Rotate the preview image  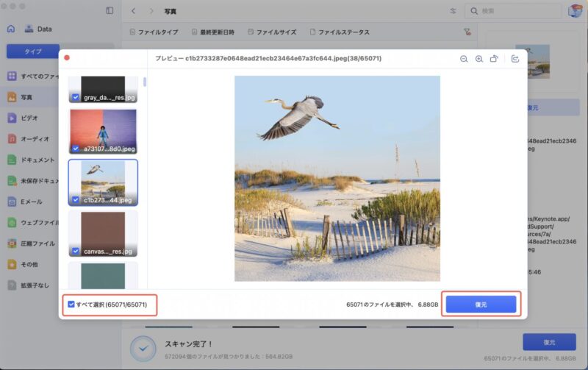(495, 59)
